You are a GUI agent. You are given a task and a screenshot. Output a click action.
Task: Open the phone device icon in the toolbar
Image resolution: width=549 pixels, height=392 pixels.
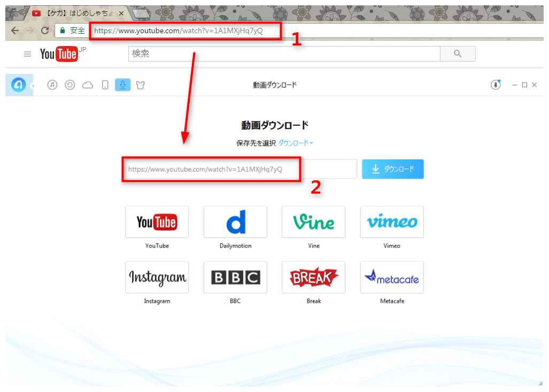(x=105, y=85)
